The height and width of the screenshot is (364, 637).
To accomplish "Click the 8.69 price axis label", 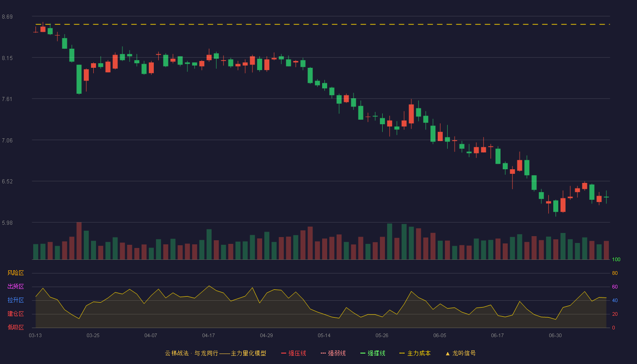I will click(7, 17).
